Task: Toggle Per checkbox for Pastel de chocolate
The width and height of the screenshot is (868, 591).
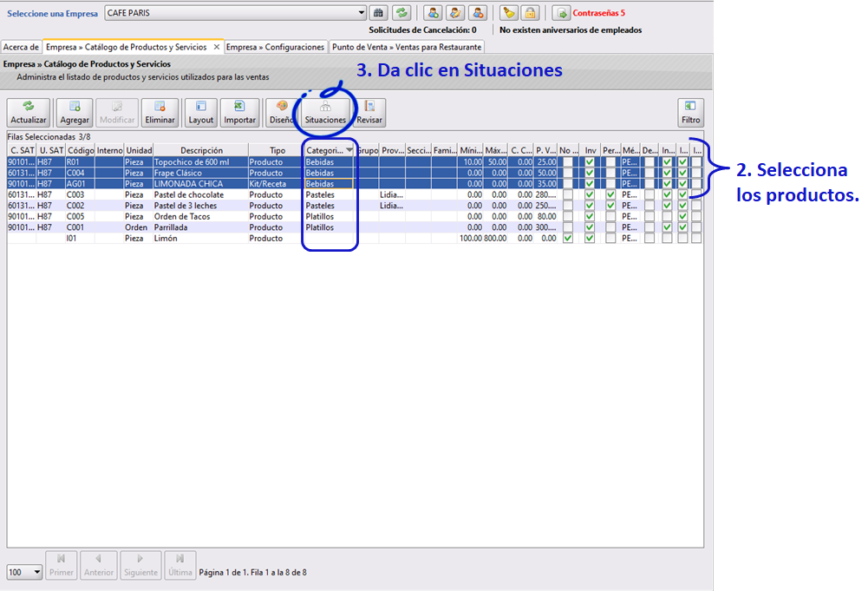Action: click(610, 195)
